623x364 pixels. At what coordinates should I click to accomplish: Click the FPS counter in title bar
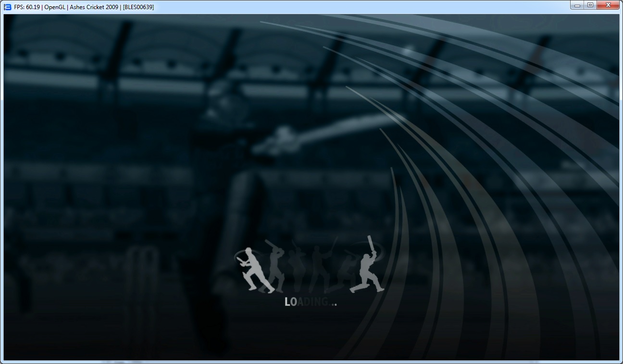pos(27,7)
